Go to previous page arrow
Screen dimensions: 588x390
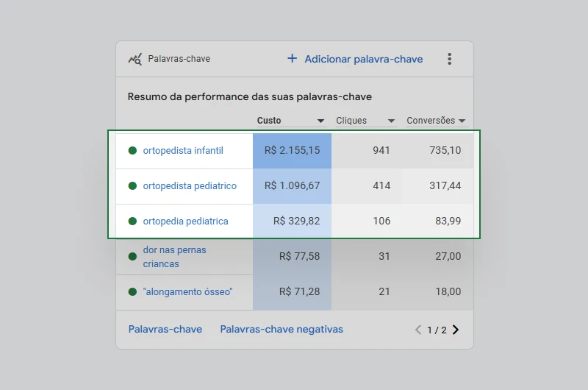(x=418, y=330)
